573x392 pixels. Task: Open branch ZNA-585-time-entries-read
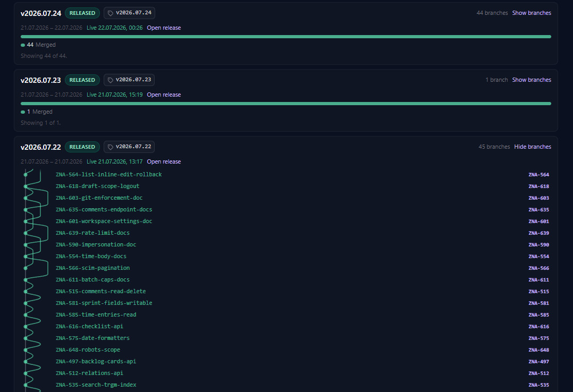96,315
